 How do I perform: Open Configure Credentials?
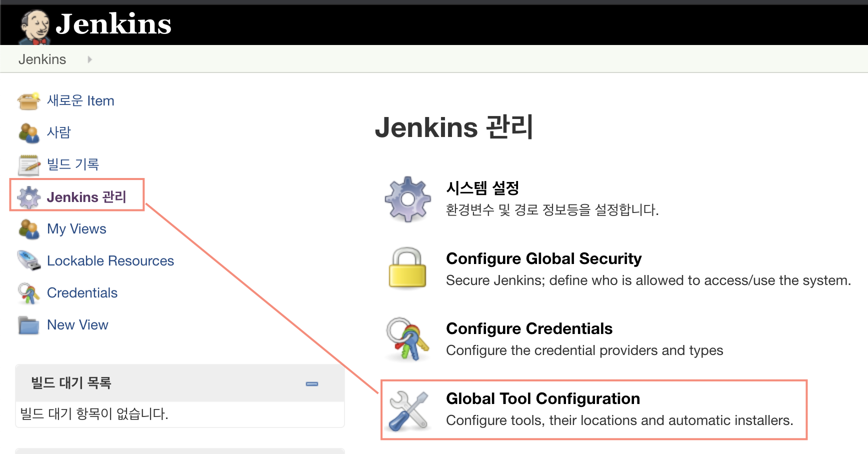pos(529,328)
